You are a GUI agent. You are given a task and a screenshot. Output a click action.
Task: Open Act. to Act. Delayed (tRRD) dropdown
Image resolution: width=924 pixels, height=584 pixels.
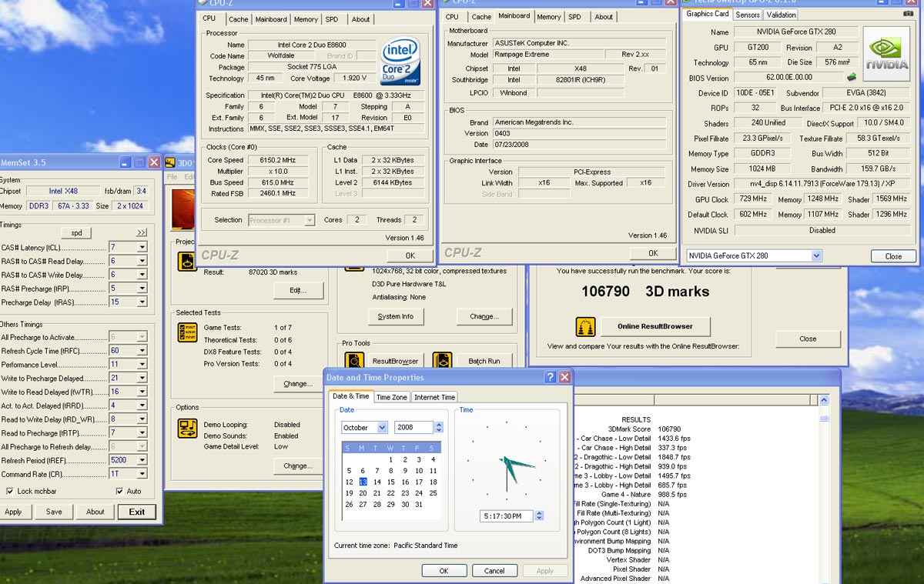[142, 405]
